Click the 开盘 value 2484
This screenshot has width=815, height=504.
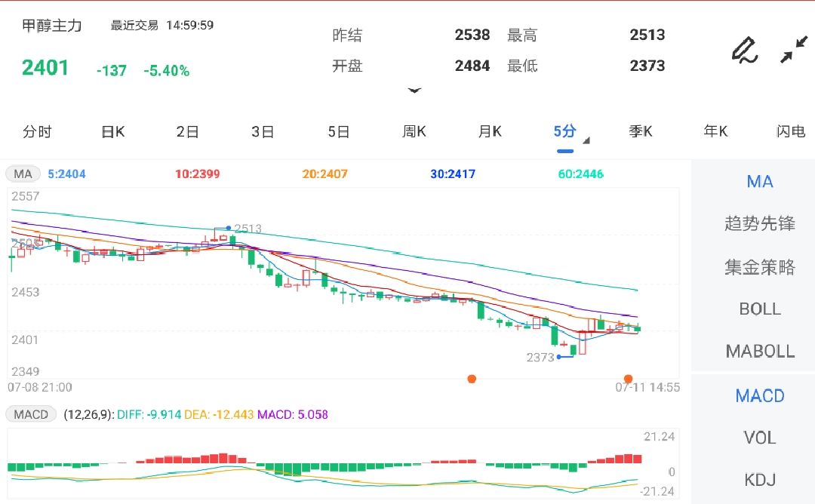click(472, 66)
